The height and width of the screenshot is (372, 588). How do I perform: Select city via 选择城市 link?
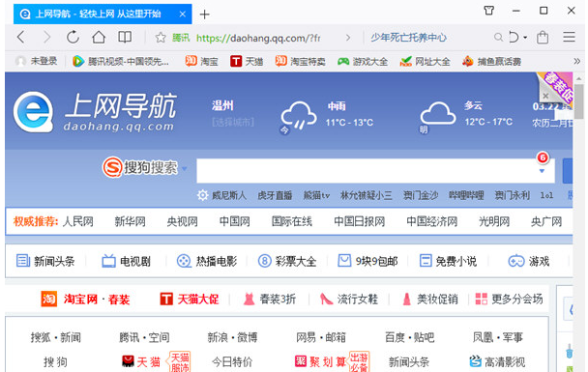[233, 122]
